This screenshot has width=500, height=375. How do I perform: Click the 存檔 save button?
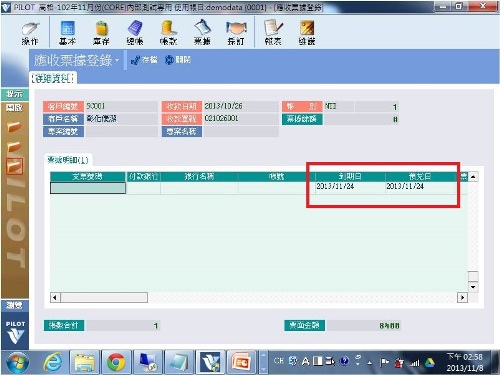click(x=144, y=60)
